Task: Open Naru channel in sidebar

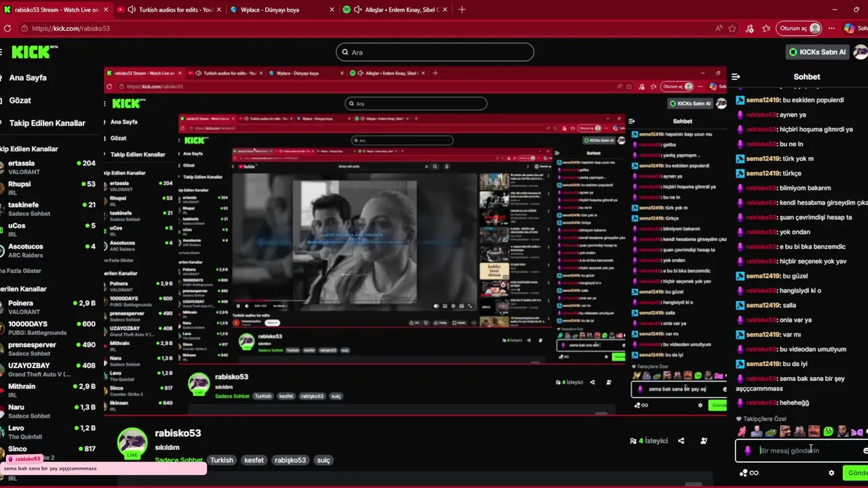Action: pos(47,411)
